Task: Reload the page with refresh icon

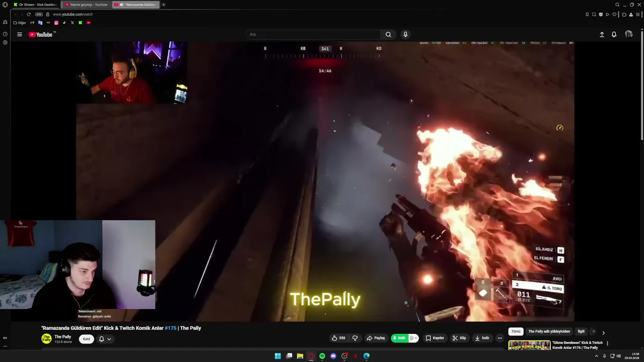Action: coord(29,15)
